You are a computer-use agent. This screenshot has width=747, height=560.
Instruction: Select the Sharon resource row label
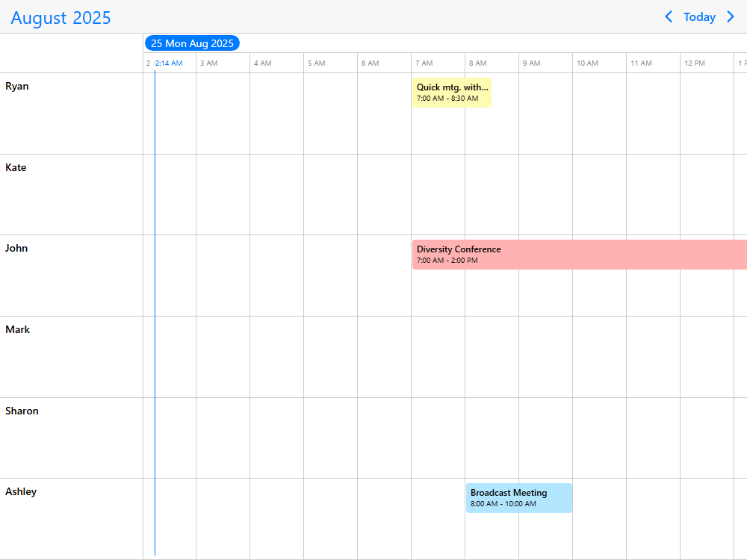22,411
